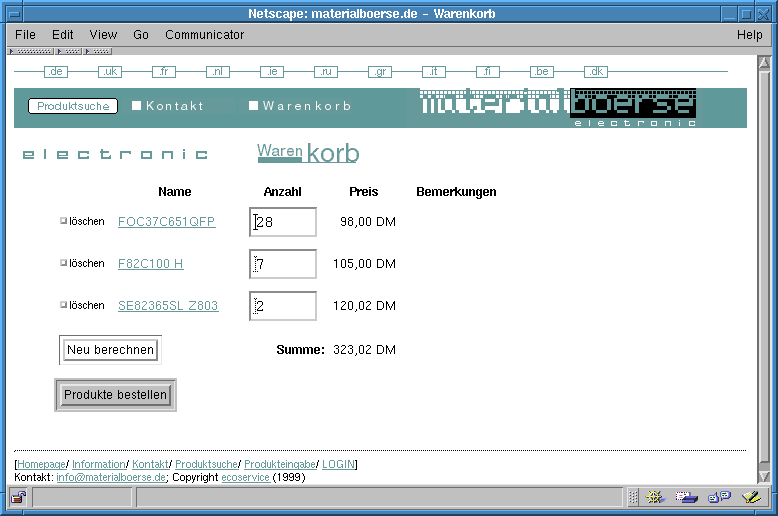Viewport: 778px width, 516px height.
Task: Click the löschen icon beside F82C100 H
Action: 64,264
